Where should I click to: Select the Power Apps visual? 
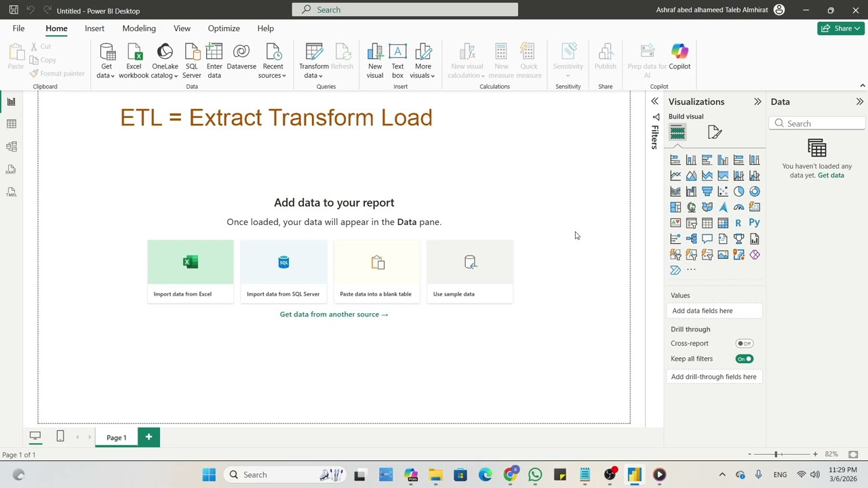(x=755, y=255)
